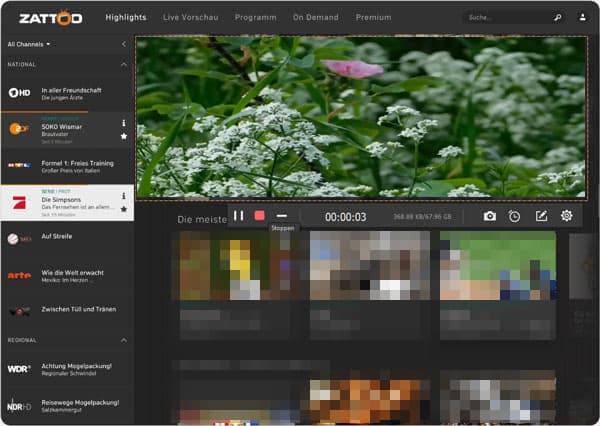Open the user account profile icon
The image size is (600, 426).
click(x=583, y=18)
